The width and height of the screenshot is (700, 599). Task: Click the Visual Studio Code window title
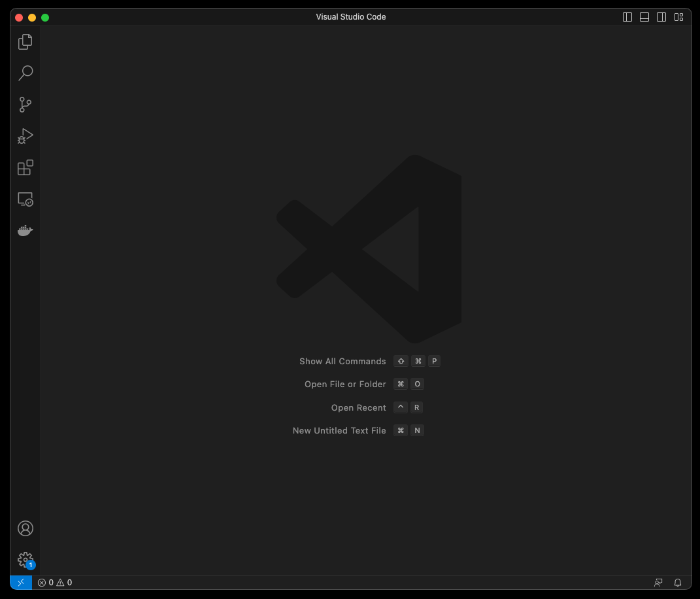pos(351,17)
